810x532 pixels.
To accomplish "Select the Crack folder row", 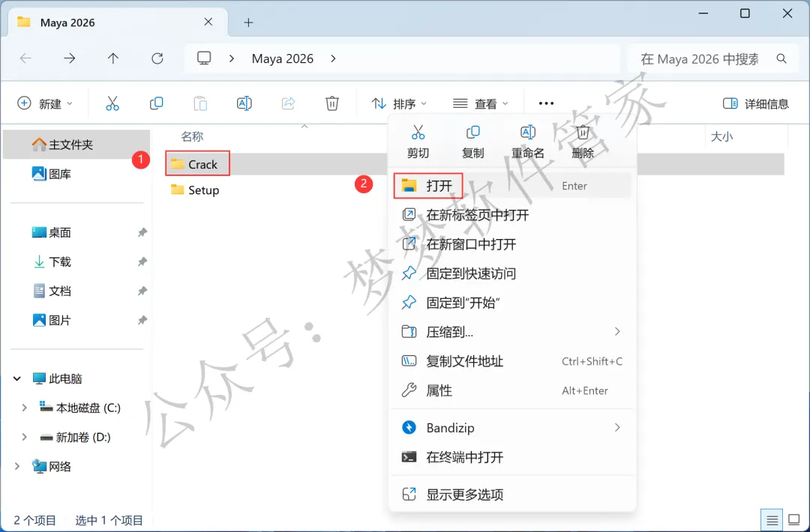I will click(475, 164).
